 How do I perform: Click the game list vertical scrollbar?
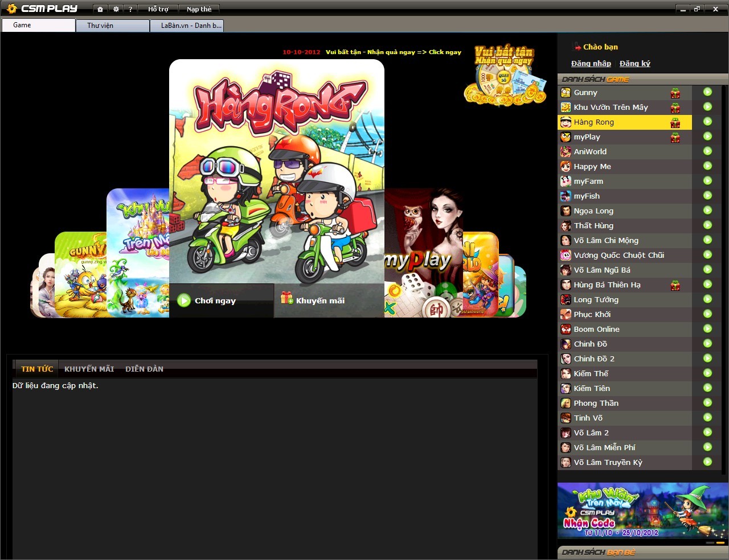tap(725, 279)
